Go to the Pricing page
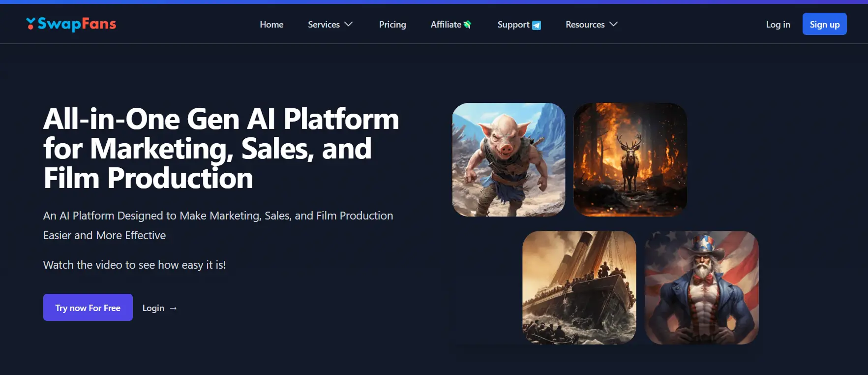The height and width of the screenshot is (375, 868). tap(392, 24)
